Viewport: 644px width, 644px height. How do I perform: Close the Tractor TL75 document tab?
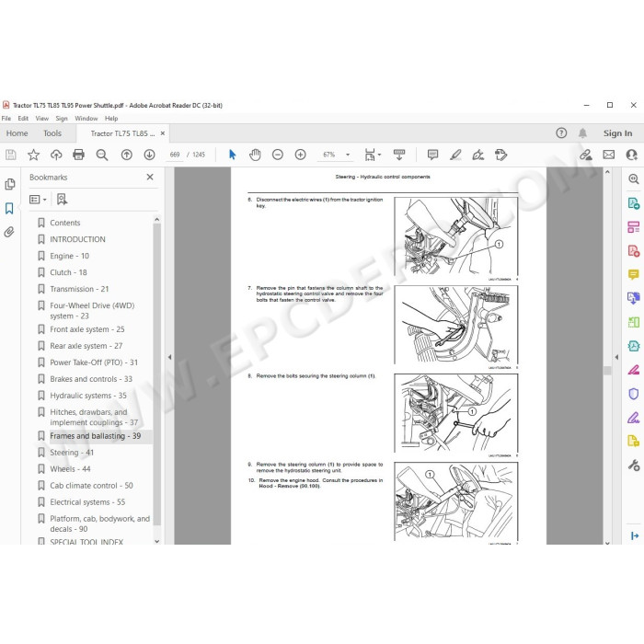pyautogui.click(x=163, y=133)
